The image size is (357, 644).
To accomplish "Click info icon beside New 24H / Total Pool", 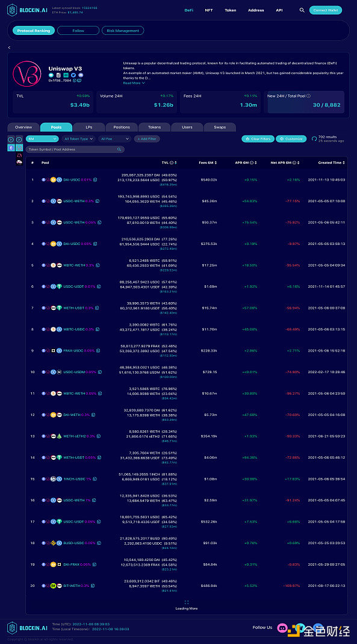I will pyautogui.click(x=308, y=96).
